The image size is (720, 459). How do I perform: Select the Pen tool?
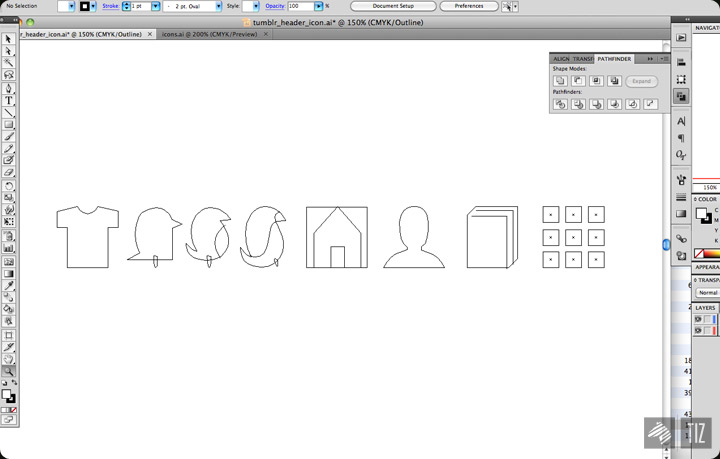click(x=9, y=88)
